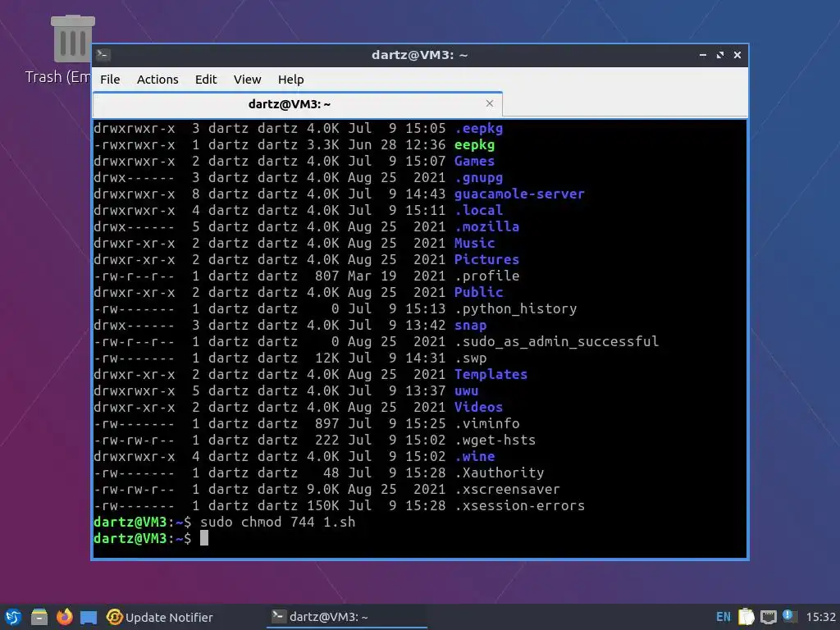Click the show desktop taskbar icon
The height and width of the screenshot is (630, 840).
89,617
